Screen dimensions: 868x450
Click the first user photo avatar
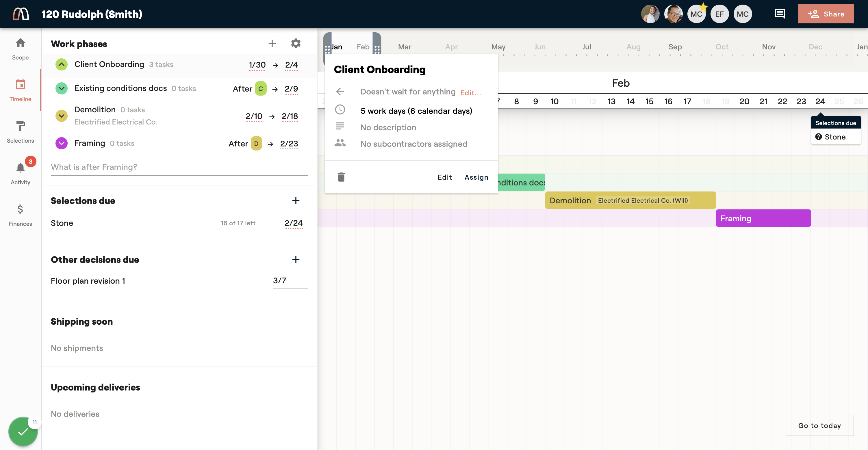[650, 14]
